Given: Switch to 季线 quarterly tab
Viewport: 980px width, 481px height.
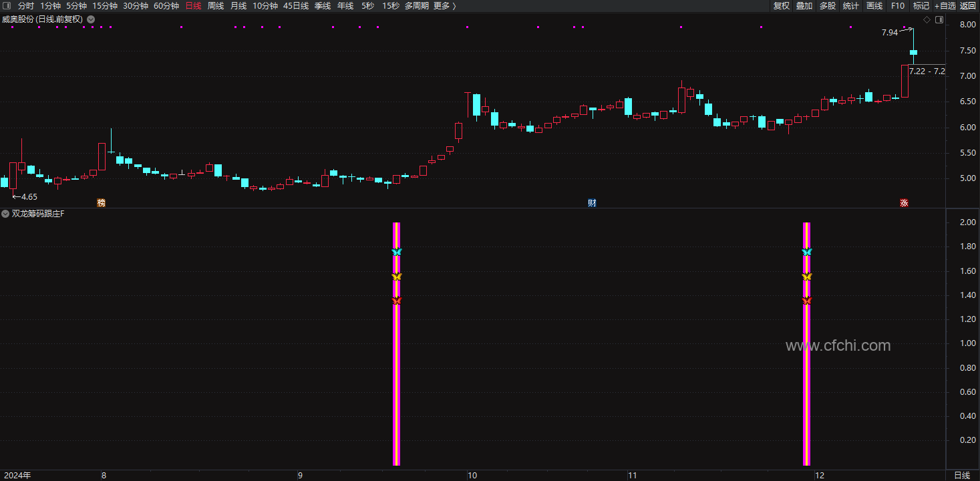Looking at the screenshot, I should [323, 6].
